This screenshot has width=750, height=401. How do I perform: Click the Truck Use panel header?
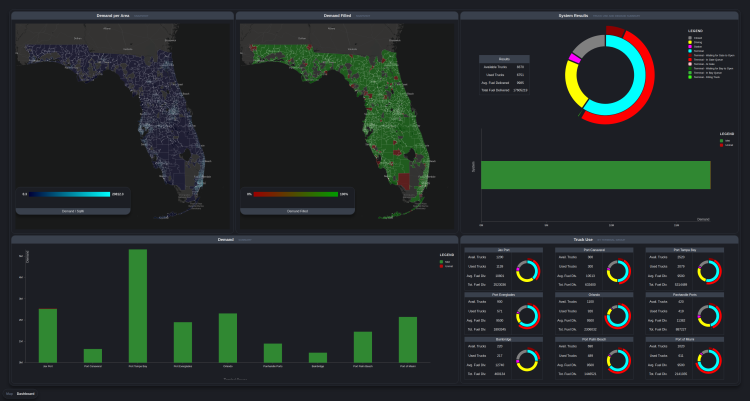click(599, 239)
